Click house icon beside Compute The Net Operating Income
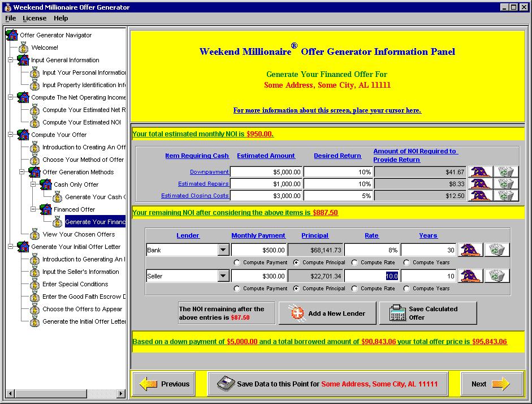The height and width of the screenshot is (404, 532). click(x=23, y=97)
